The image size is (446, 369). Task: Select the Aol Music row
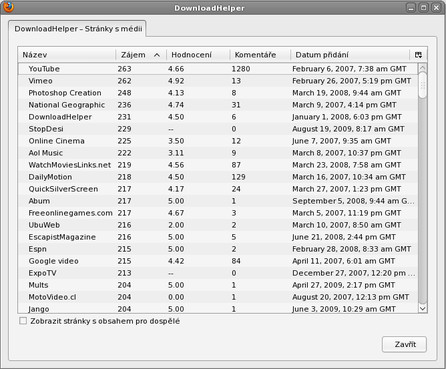[218, 153]
